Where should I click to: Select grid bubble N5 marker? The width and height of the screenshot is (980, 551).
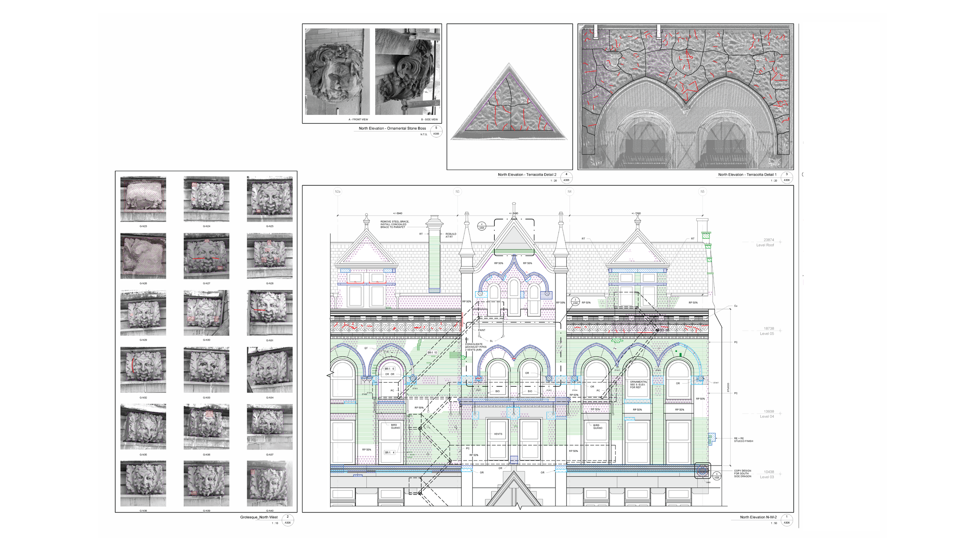[702, 192]
